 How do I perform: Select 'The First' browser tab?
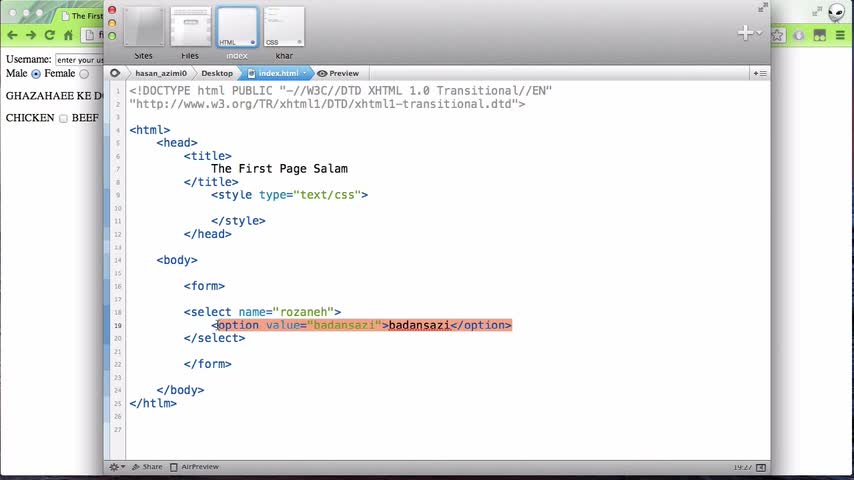[x=82, y=16]
